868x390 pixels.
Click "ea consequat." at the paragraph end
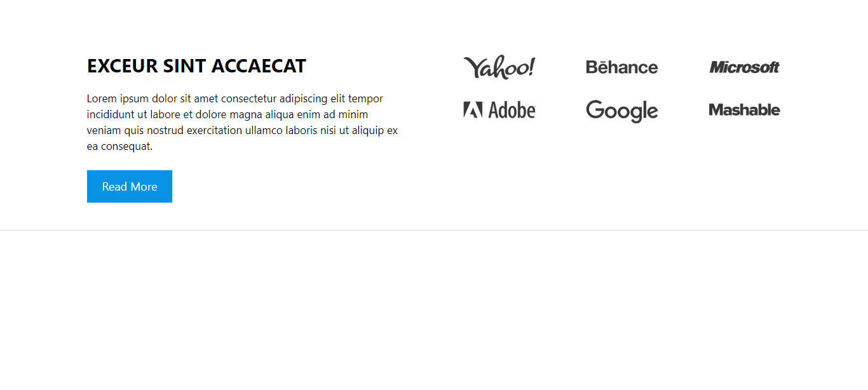click(119, 146)
